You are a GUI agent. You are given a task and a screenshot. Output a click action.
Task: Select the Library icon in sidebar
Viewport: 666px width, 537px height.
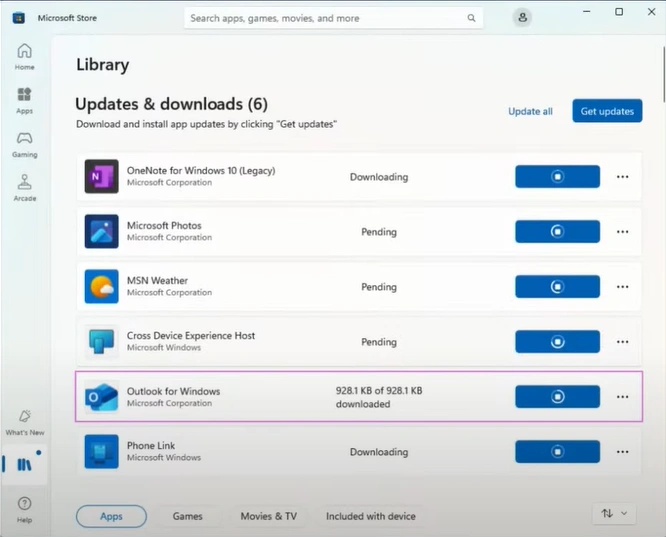pos(24,464)
